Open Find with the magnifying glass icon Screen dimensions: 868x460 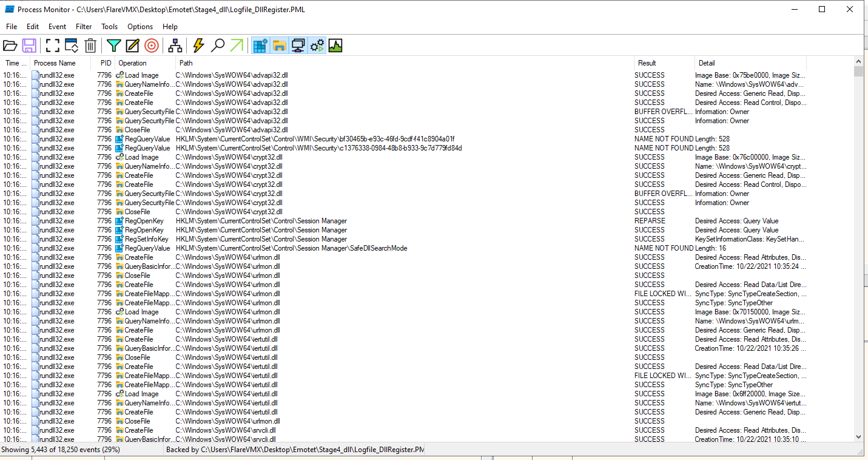pyautogui.click(x=217, y=46)
